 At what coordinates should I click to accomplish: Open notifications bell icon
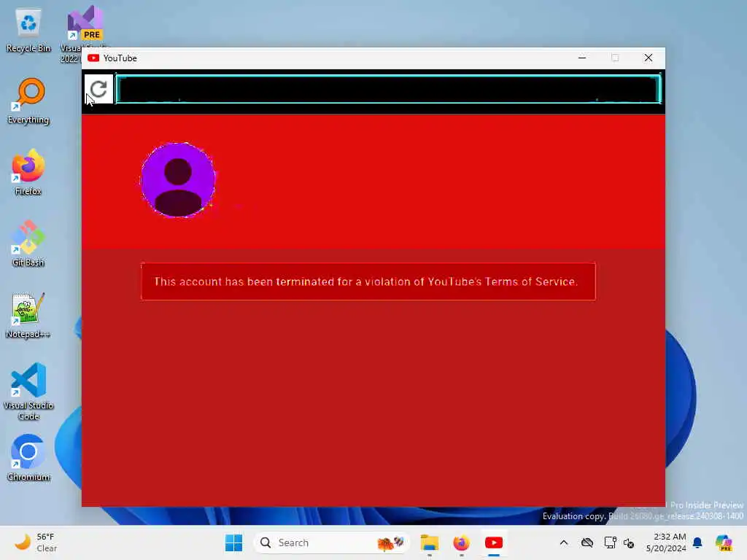(x=697, y=542)
